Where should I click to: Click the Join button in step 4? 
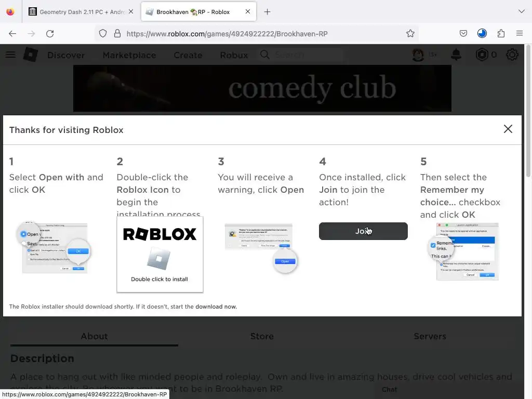(x=363, y=231)
